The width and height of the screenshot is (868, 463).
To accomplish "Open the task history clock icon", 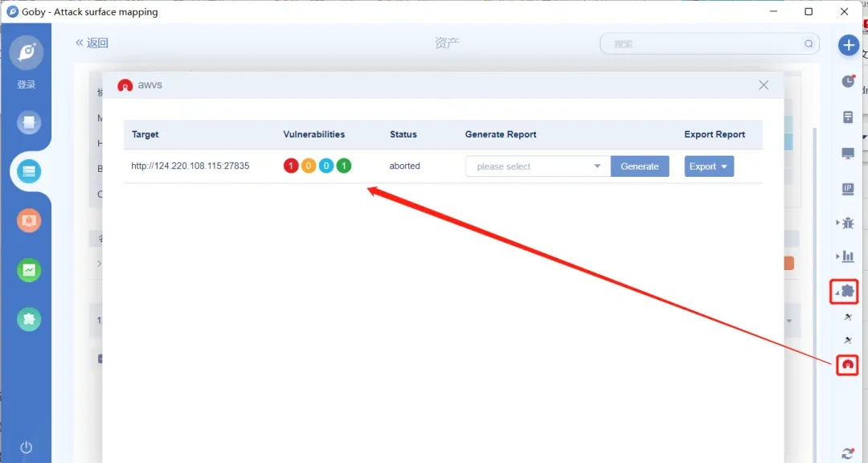I will [x=848, y=81].
